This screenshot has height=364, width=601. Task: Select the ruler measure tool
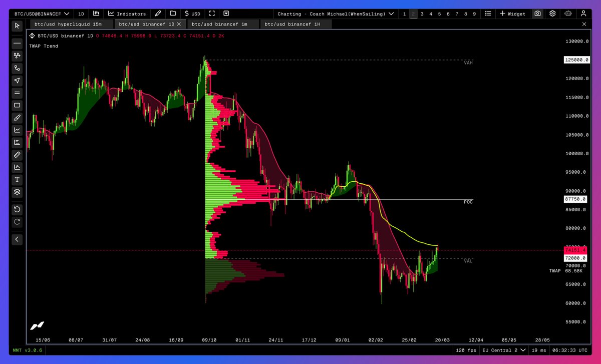point(17,155)
